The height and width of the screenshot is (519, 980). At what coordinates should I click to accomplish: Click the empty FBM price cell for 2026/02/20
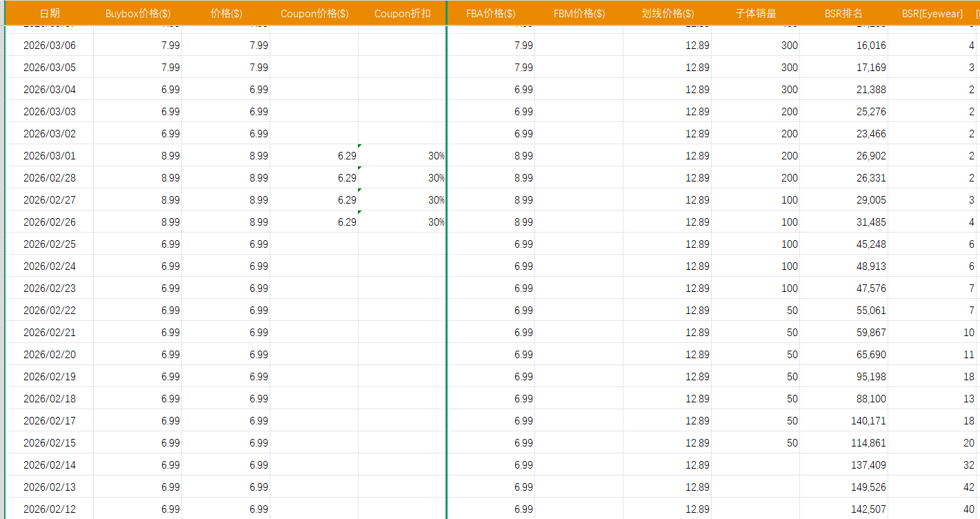pyautogui.click(x=579, y=355)
